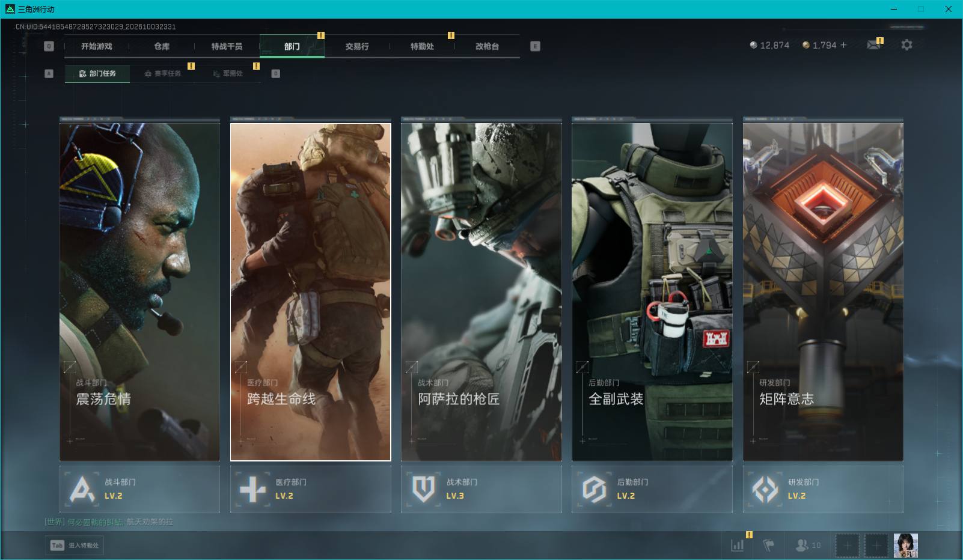Open the mail envelope icon

[873, 45]
